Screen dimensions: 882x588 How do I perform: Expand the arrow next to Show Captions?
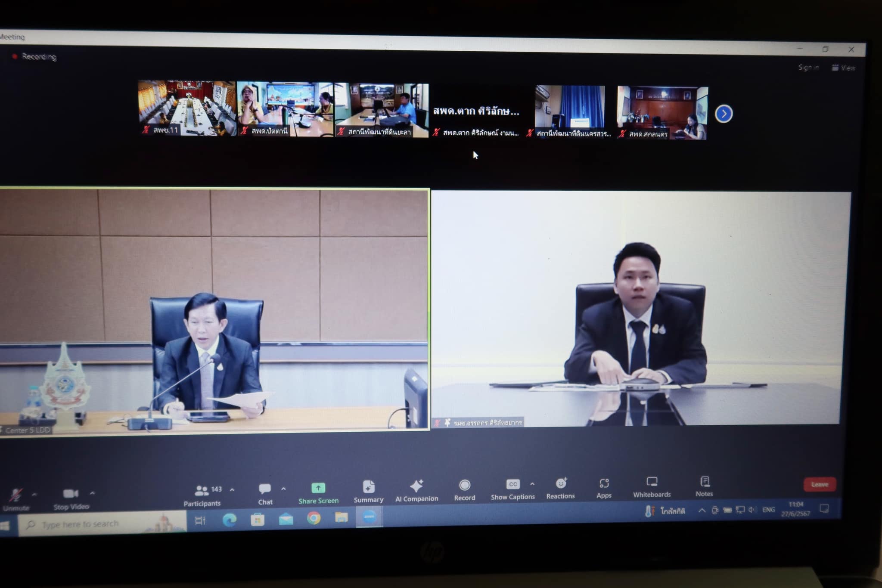tap(532, 484)
